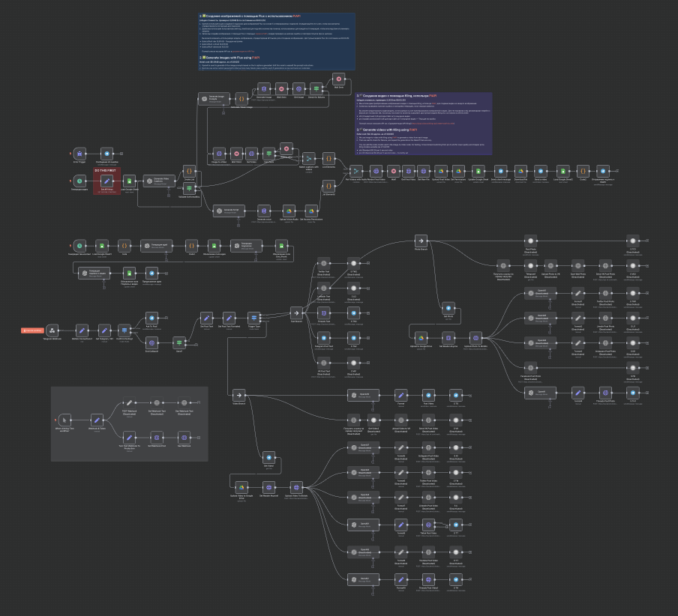Viewport: 678px width, 616px height.
Task: Select the Wait 5min node
Action: (338, 79)
